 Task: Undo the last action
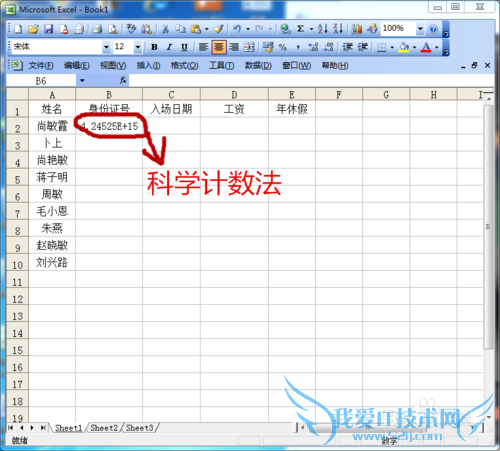pyautogui.click(x=237, y=29)
